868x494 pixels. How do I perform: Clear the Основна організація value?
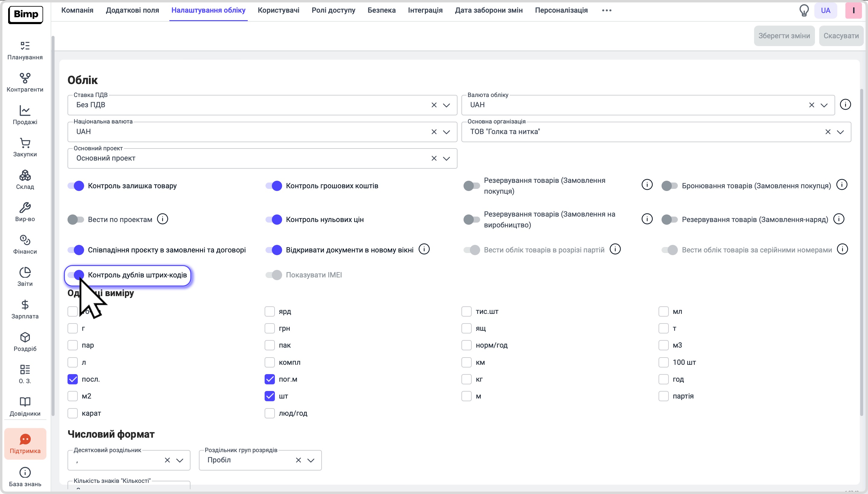[x=828, y=132]
